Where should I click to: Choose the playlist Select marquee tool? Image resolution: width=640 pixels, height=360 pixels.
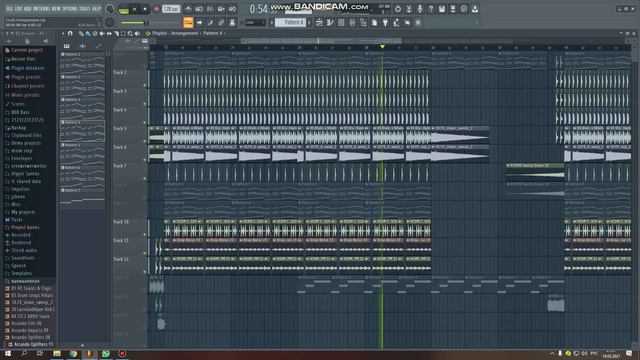click(123, 33)
